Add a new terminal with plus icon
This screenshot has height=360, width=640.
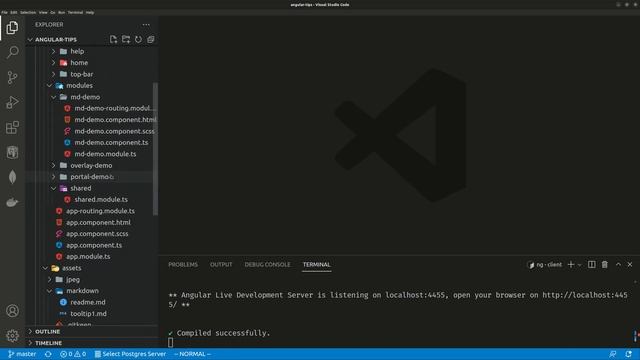(x=571, y=264)
